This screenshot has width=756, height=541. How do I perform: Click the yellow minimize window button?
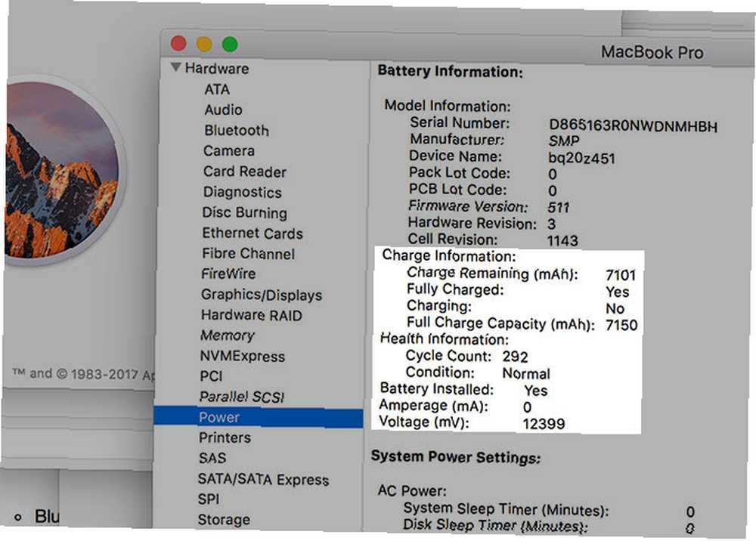[204, 44]
